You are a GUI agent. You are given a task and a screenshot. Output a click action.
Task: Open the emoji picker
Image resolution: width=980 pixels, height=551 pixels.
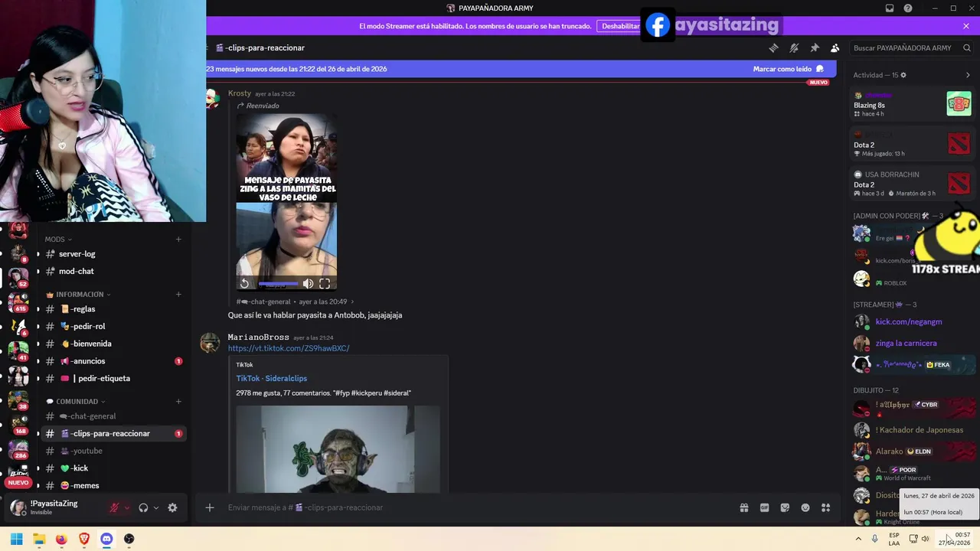[x=805, y=507]
